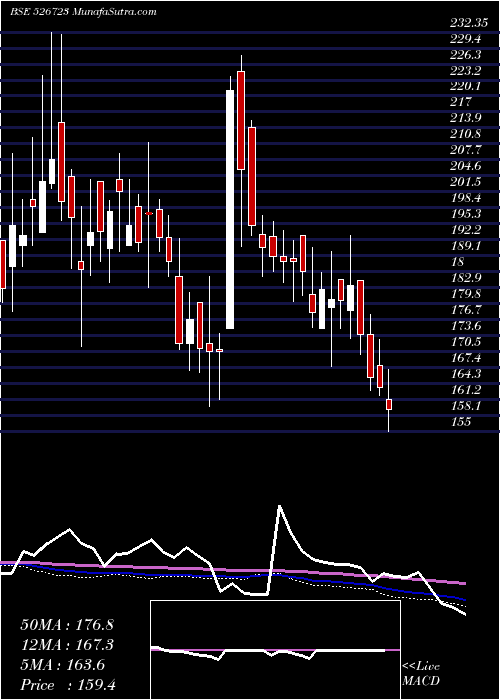
Task: Select the 12MA : 167.3 readout
Action: point(67,645)
